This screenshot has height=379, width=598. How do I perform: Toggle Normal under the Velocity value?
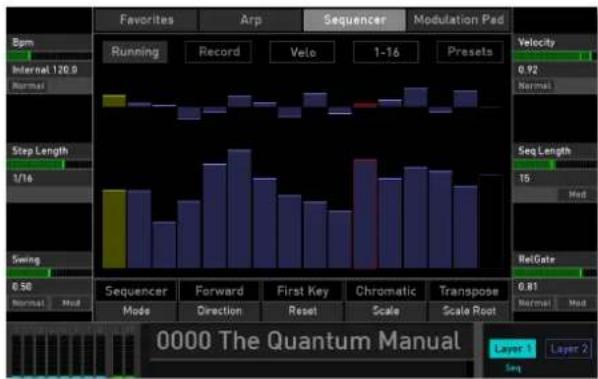pyautogui.click(x=534, y=86)
